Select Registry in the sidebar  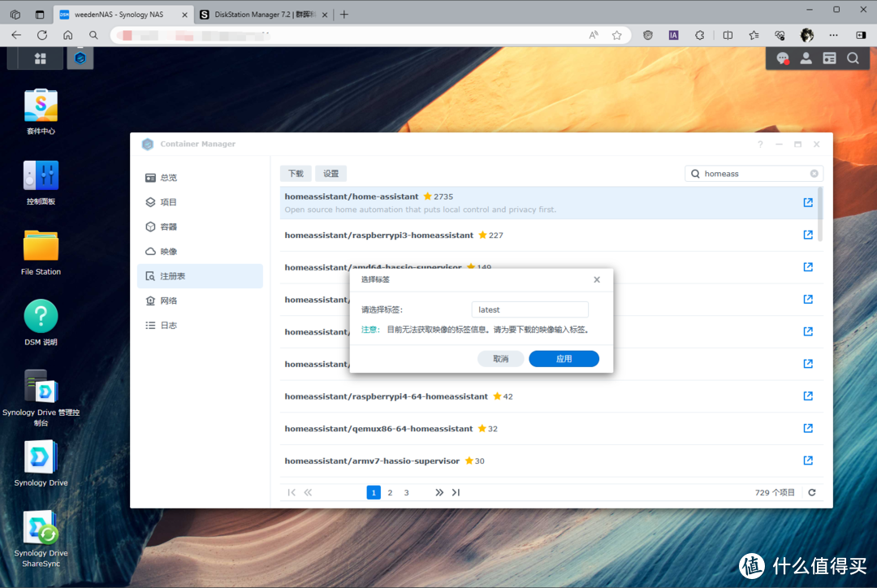click(200, 276)
